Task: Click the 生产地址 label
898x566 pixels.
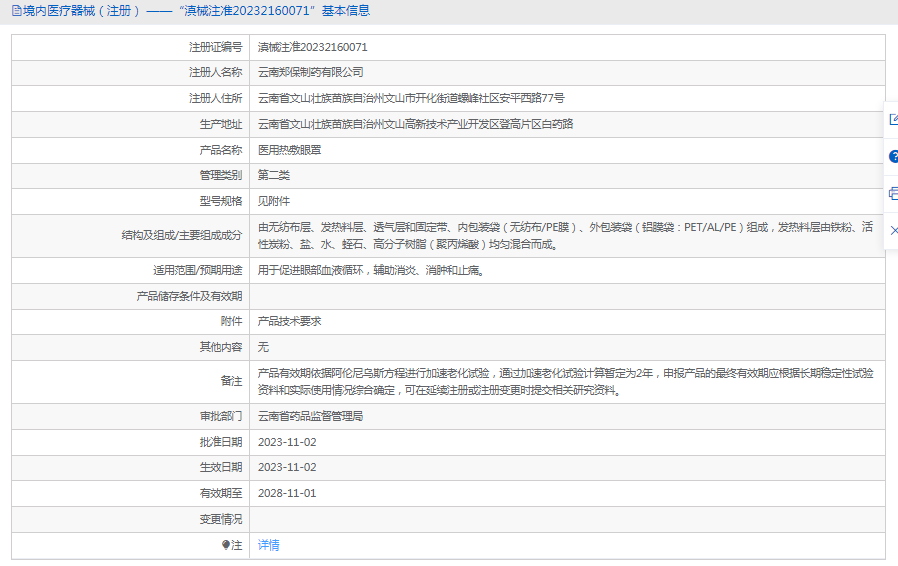Action: tap(220, 124)
